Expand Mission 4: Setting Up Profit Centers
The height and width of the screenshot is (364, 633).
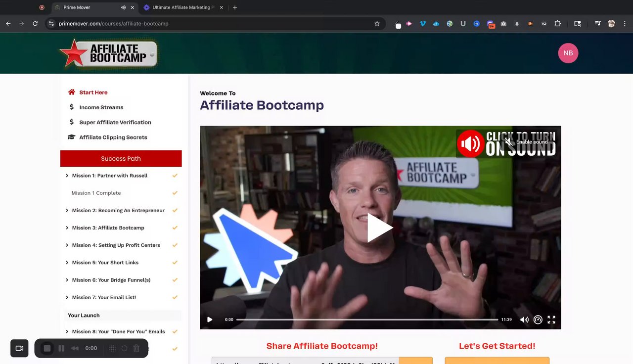pos(67,245)
